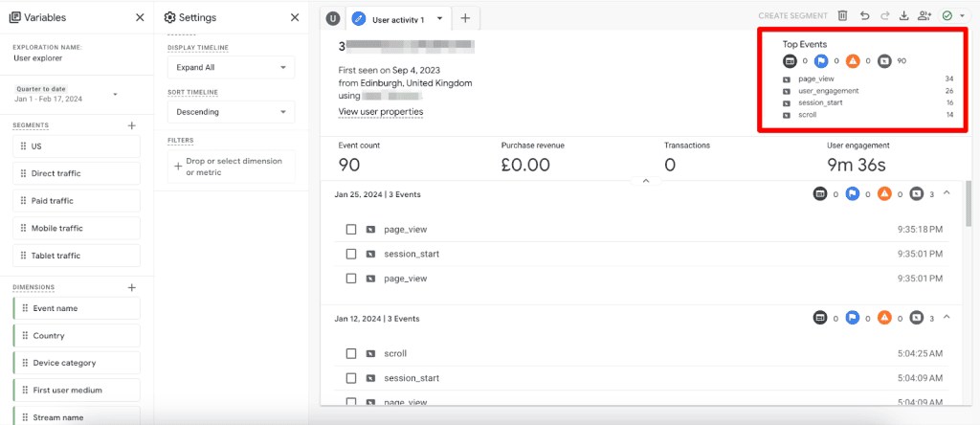Image resolution: width=980 pixels, height=425 pixels.
Task: Collapse the Jan 25, 2024 events group
Action: tap(947, 193)
